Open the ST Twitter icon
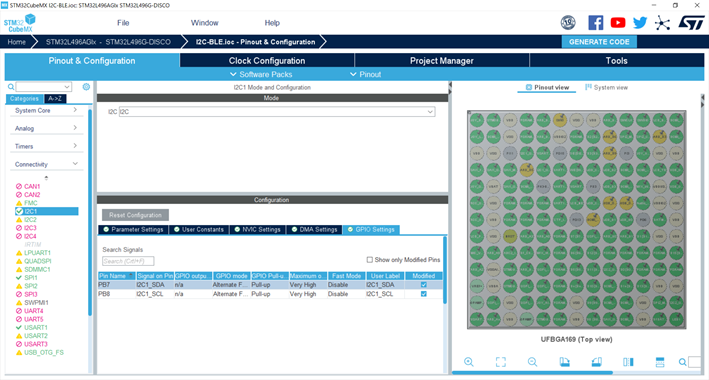 tap(640, 23)
